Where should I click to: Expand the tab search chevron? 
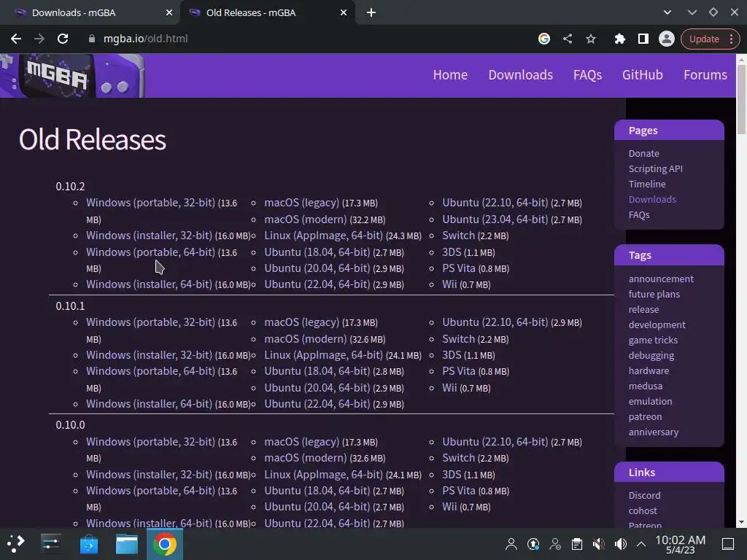click(x=667, y=13)
